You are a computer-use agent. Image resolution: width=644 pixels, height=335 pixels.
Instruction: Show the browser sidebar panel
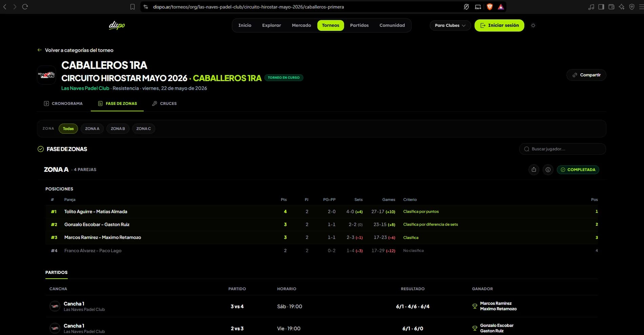[x=601, y=7]
